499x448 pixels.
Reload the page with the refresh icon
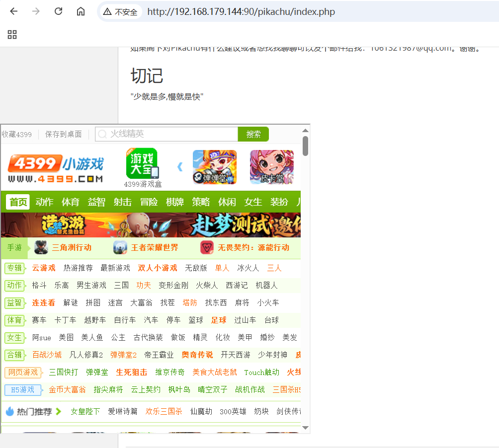pos(58,11)
